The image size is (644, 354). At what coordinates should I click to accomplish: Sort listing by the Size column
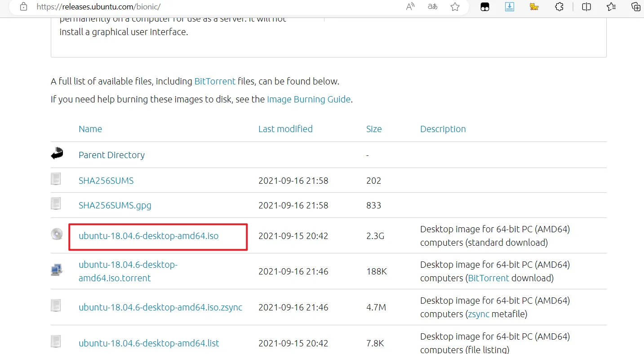[374, 129]
